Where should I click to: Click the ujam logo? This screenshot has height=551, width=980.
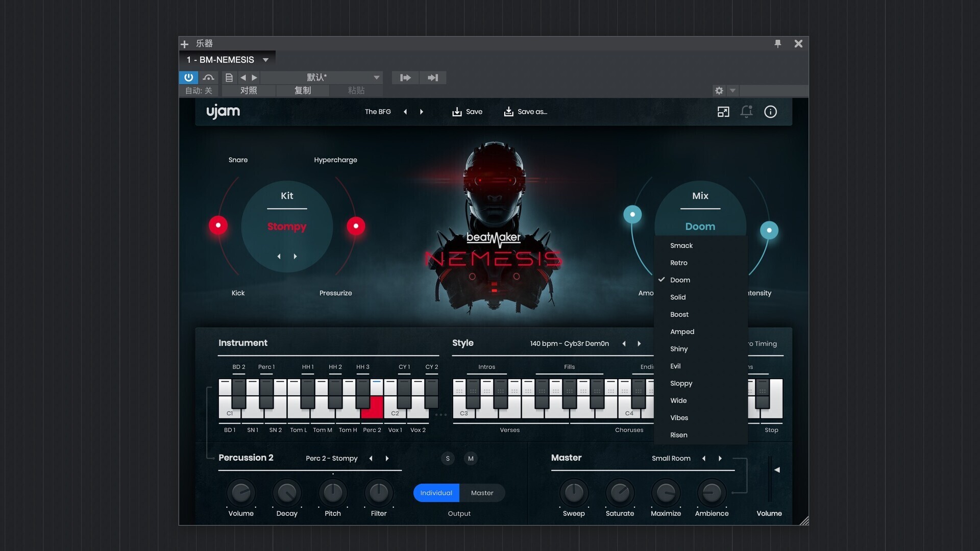[223, 112]
